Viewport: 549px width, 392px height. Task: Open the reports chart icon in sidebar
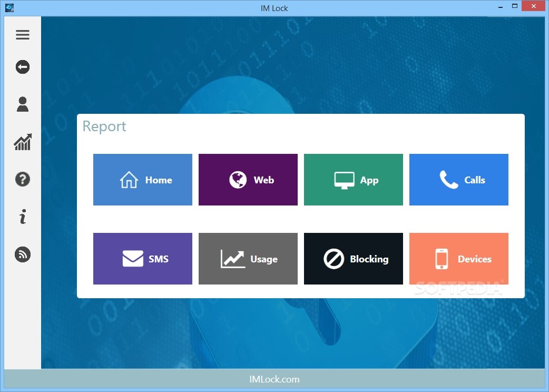23,142
